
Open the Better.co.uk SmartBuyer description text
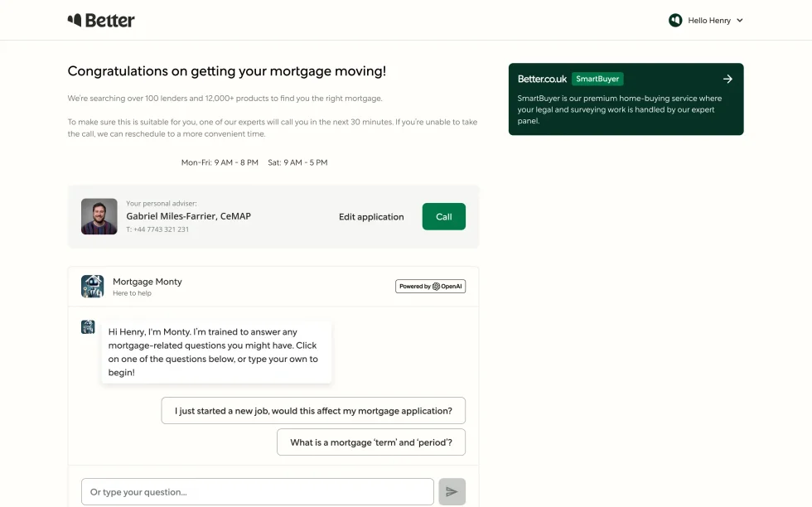(620, 109)
